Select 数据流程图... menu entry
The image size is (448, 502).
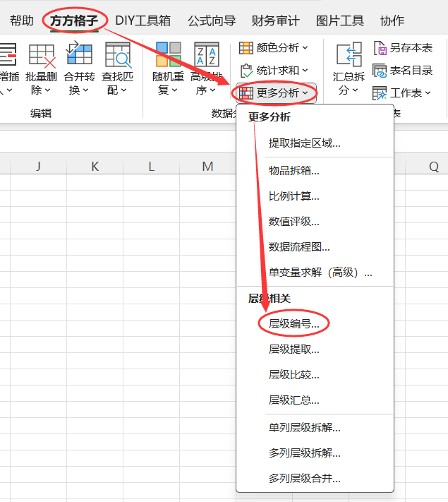click(x=299, y=246)
